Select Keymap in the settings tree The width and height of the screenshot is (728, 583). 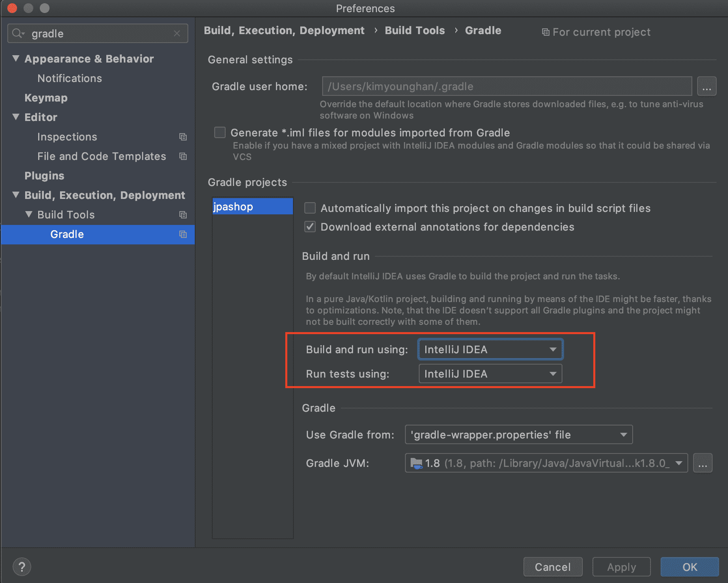pos(46,98)
